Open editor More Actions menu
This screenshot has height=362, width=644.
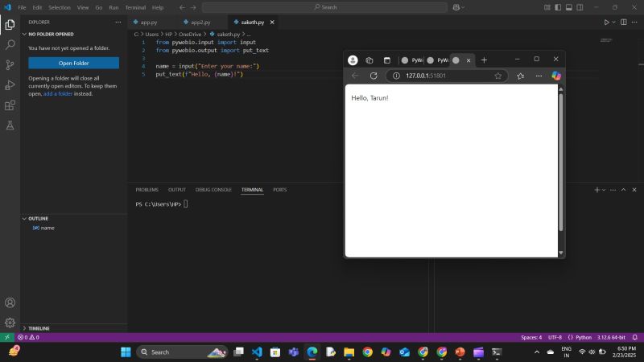(x=634, y=23)
